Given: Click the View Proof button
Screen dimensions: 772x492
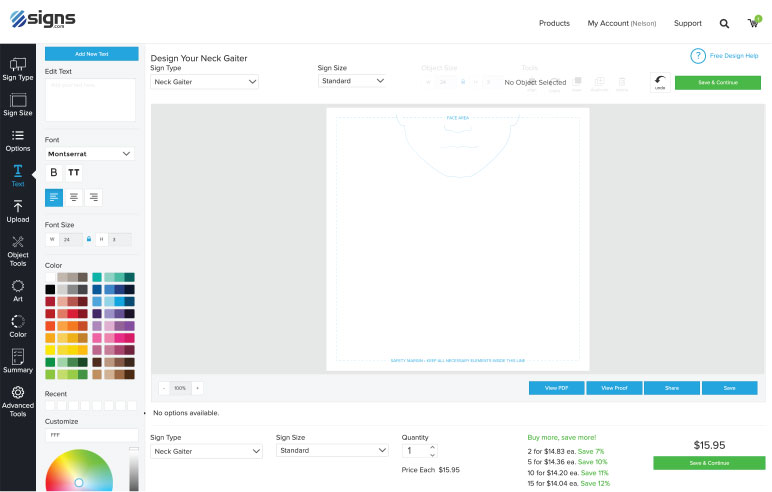Looking at the screenshot, I should tap(614, 388).
